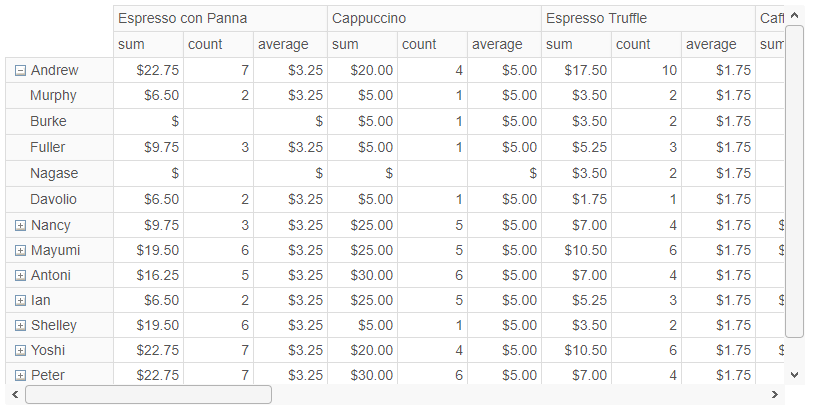Expand the Nancy row group
Image resolution: width=814 pixels, height=416 pixels.
[20, 225]
